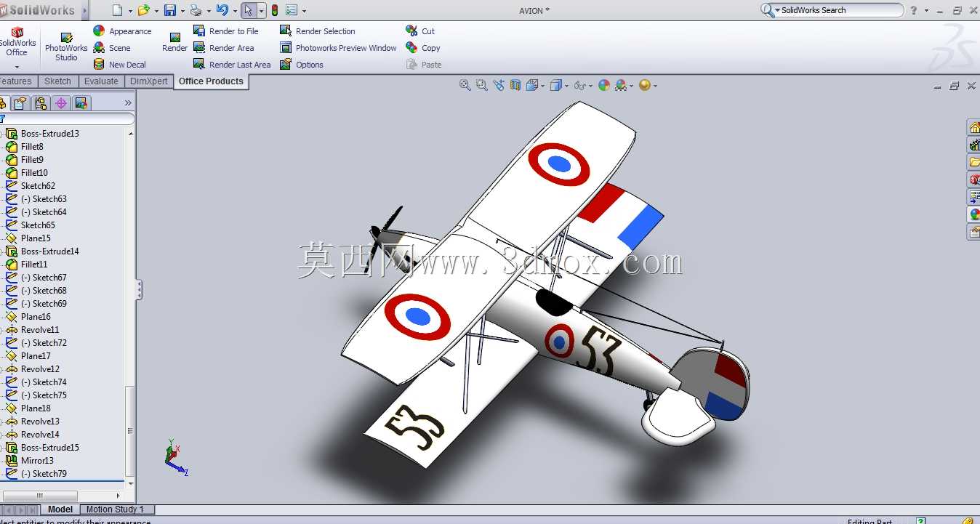Switch to the Motion Study 1 tab
Image resolution: width=980 pixels, height=524 pixels.
point(115,509)
